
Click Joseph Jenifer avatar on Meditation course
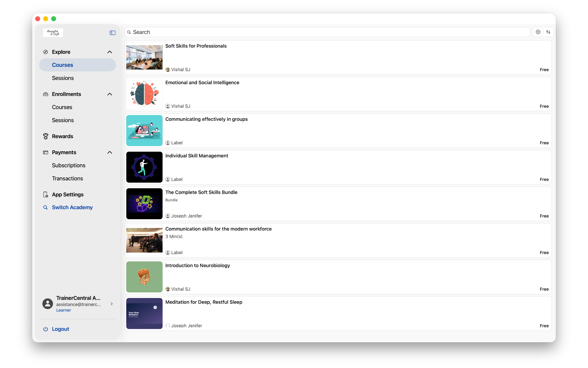point(168,326)
